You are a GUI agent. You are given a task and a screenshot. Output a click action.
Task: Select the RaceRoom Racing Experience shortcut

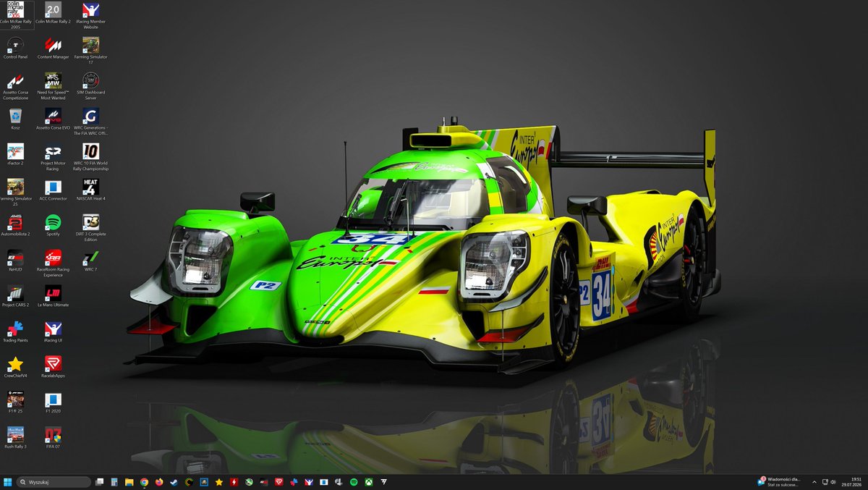coord(53,263)
